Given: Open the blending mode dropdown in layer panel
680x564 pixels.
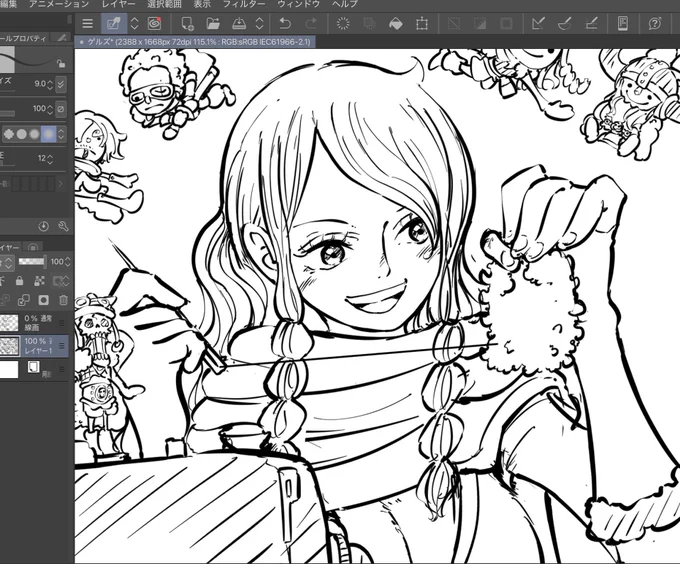Looking at the screenshot, I should 8,262.
